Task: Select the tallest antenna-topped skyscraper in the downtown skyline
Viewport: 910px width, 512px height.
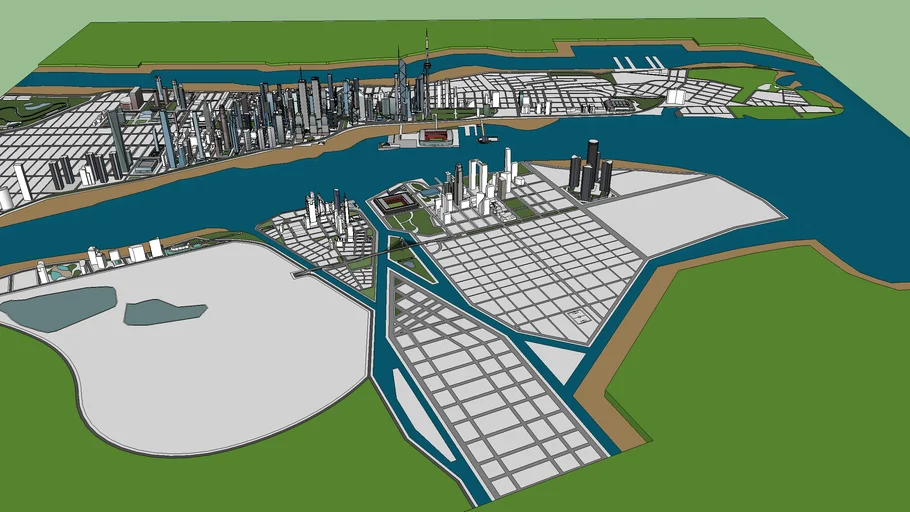Action: pos(427,75)
